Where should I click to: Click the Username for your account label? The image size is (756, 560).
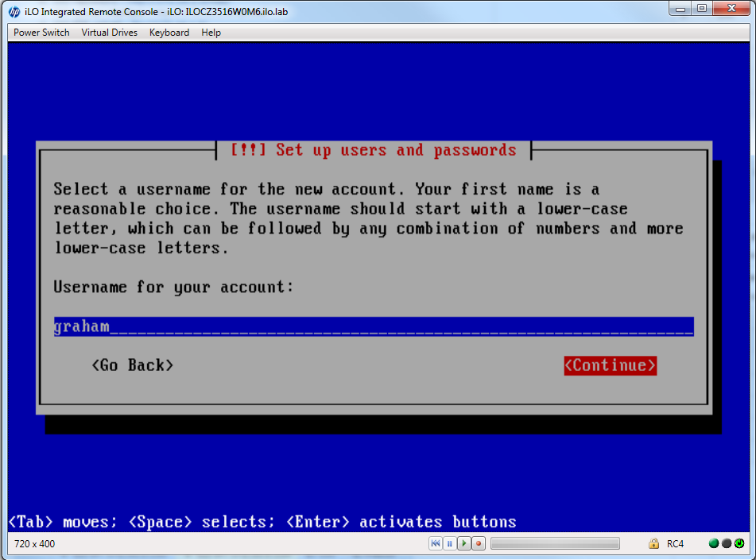173,288
